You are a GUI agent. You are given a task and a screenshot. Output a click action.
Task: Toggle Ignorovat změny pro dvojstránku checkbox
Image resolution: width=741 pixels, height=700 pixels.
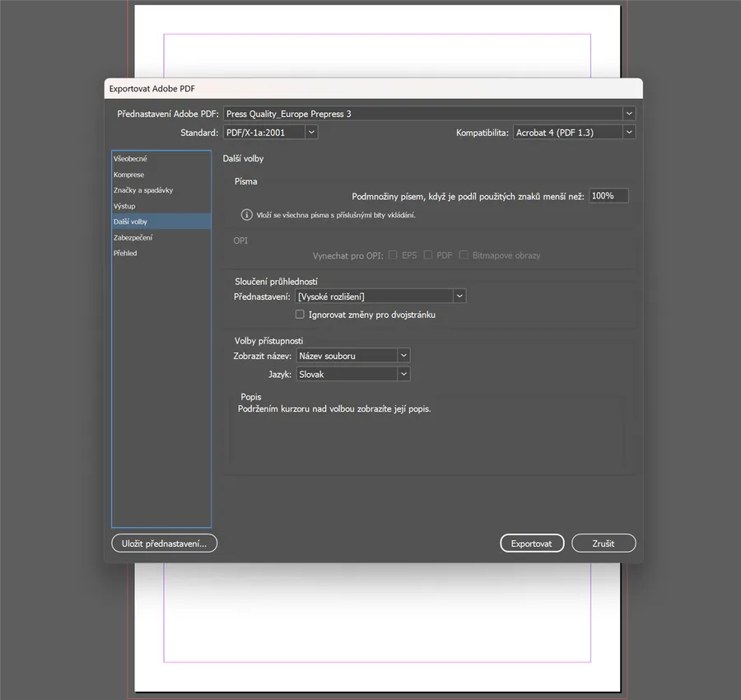pos(300,315)
